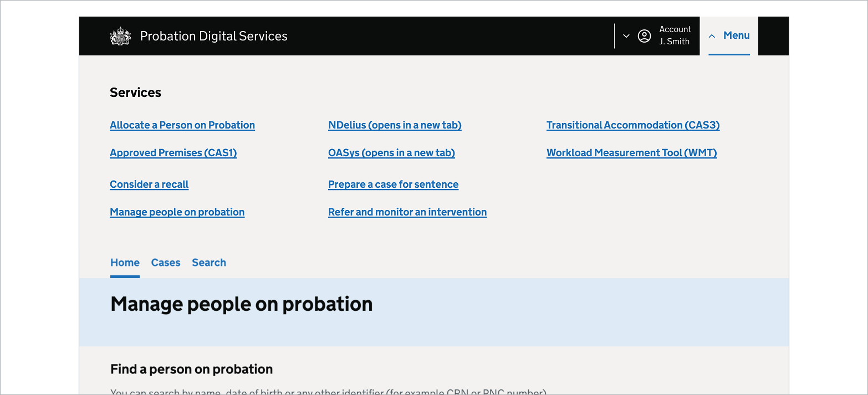Open Manage people on probation service
The height and width of the screenshot is (395, 868).
click(177, 212)
